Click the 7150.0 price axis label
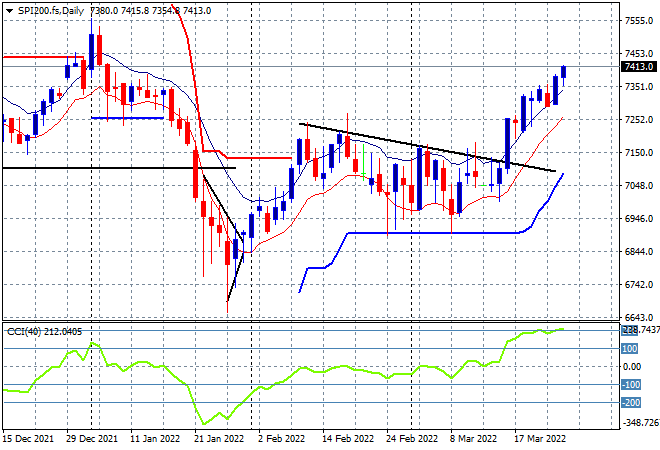660x450 pixels. coord(639,152)
